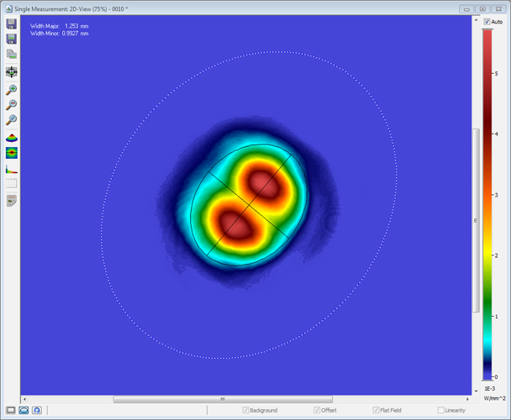Click the W/mm^2 unit label
511x420 pixels.
495,398
